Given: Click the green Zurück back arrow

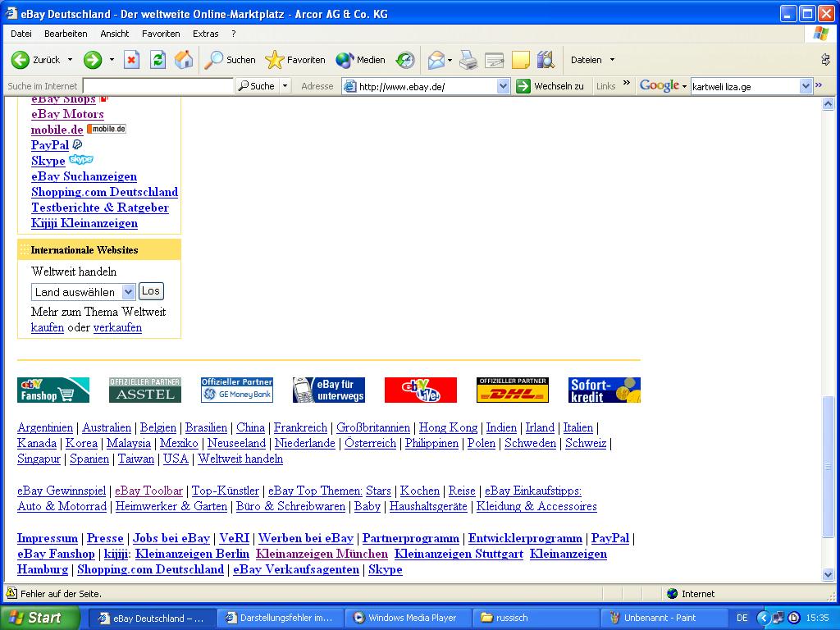Looking at the screenshot, I should coord(21,60).
